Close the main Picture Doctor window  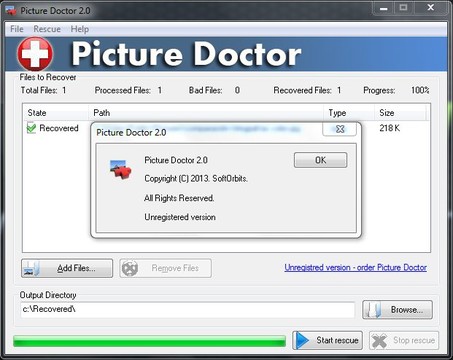point(431,8)
